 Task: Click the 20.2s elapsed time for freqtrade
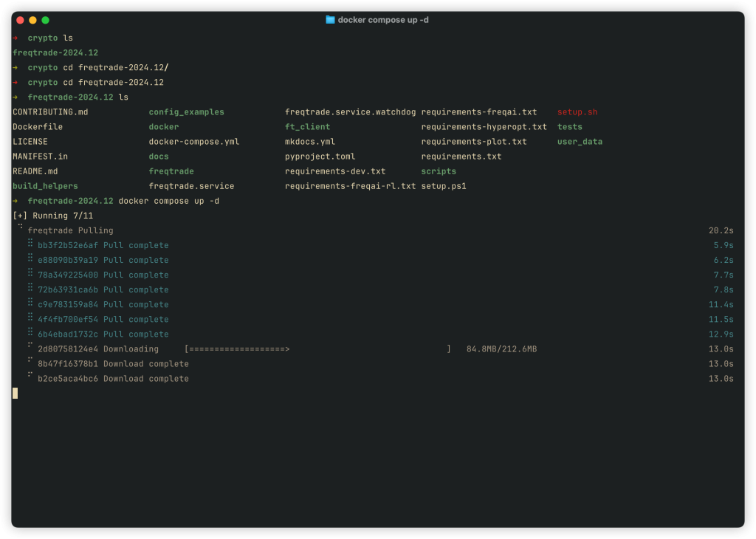click(721, 230)
